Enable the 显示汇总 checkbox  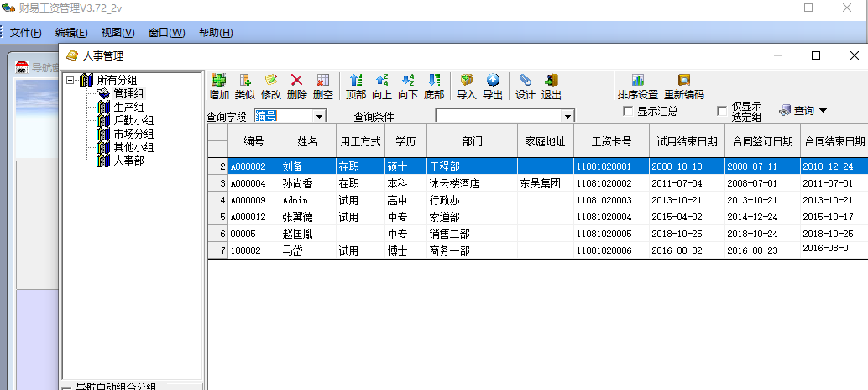627,111
